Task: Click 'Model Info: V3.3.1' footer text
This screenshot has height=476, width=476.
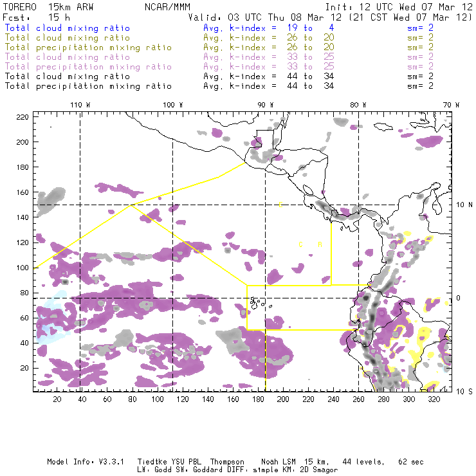Action: click(86, 462)
